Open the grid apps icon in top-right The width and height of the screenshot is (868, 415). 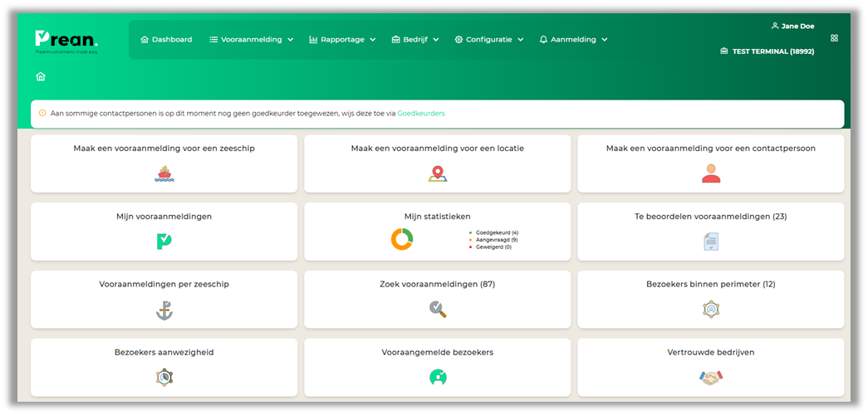point(834,38)
